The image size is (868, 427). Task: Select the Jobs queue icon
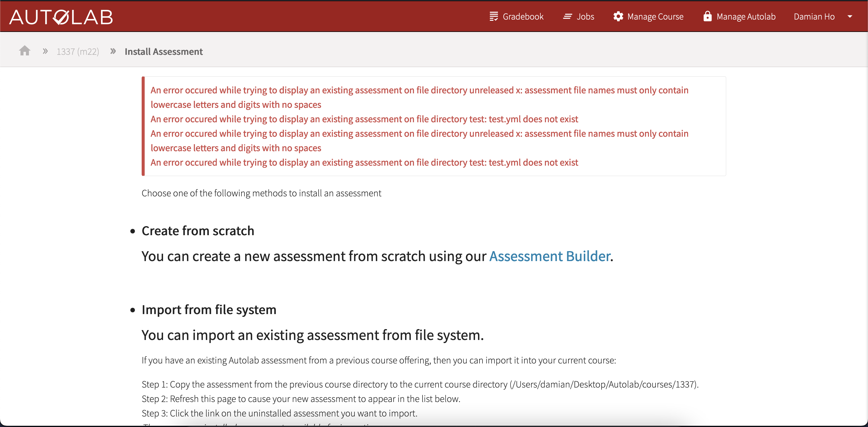[568, 16]
